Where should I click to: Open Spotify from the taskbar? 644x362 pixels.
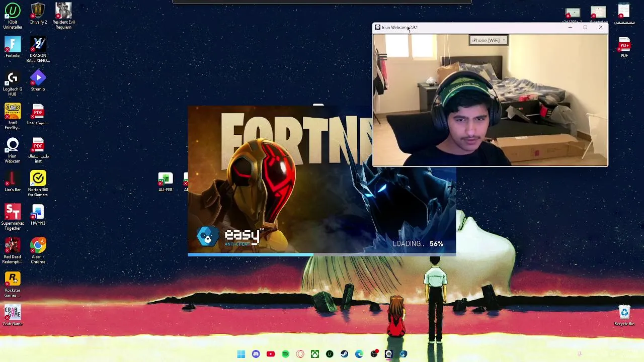pyautogui.click(x=285, y=354)
